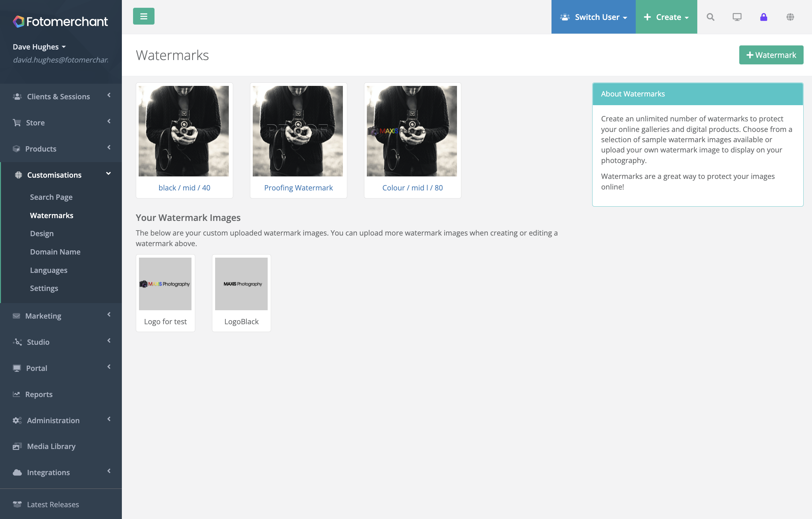The height and width of the screenshot is (519, 812).
Task: Expand the Marketing menu chevron
Action: click(x=109, y=315)
